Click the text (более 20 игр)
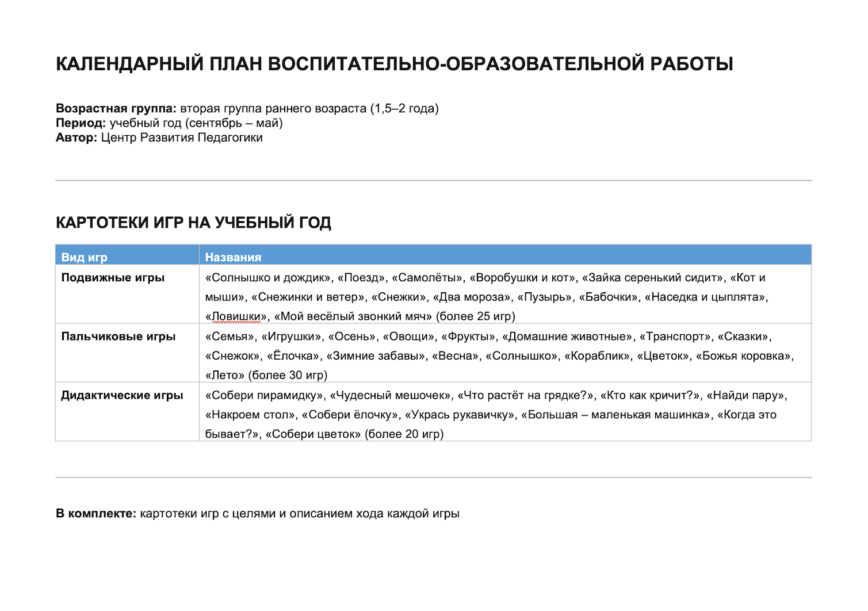 (404, 434)
